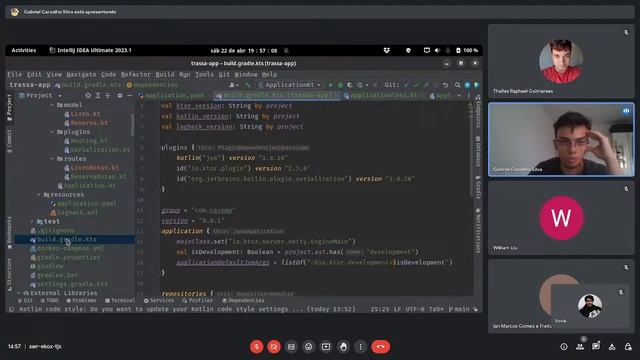The image size is (640, 360).
Task: Select Thalles Raphael Guimaraes video tile
Action: [561, 61]
